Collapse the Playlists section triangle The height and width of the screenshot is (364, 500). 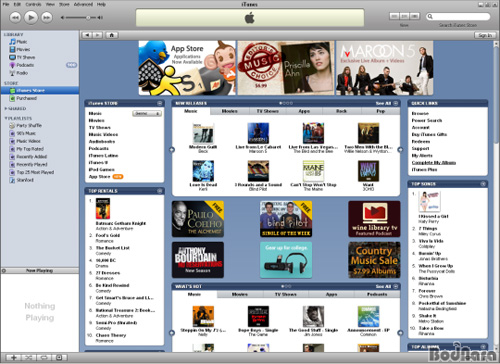6,118
